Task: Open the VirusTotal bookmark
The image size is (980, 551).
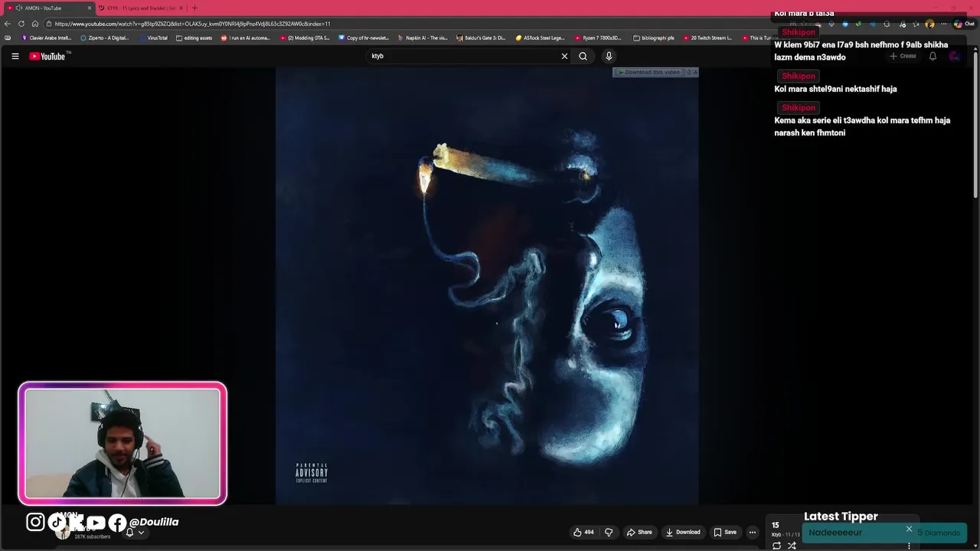Action: point(153,37)
